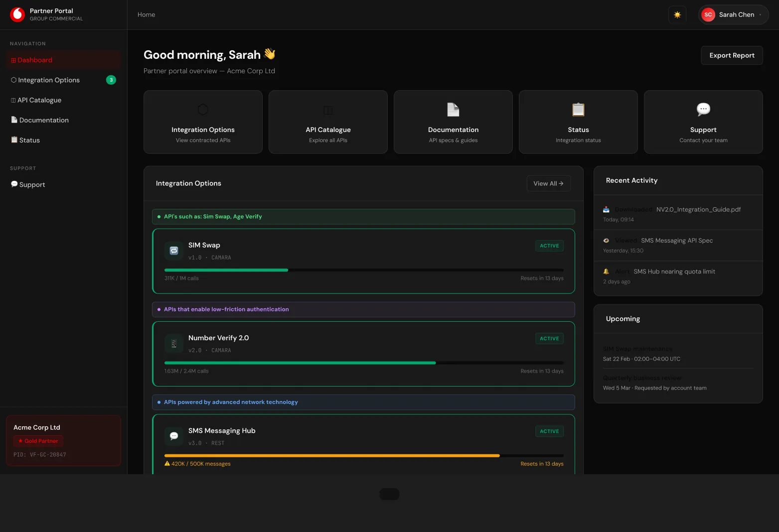Click the orange SMS Messaging Hub quota bar
The image size is (779, 532).
(x=364, y=455)
